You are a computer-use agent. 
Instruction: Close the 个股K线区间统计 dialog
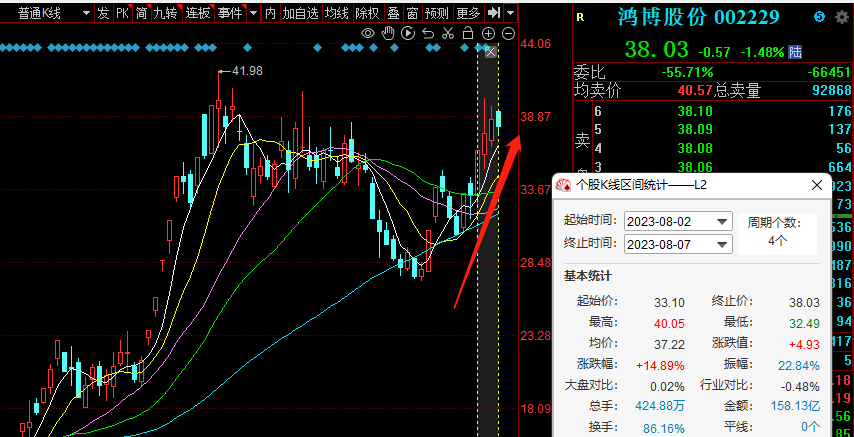coord(817,185)
